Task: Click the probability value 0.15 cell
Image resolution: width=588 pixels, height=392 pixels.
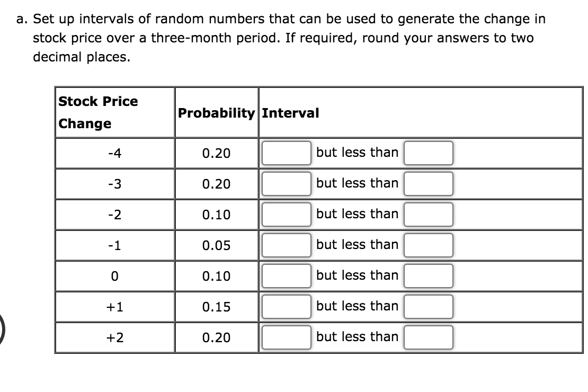Action: point(215,306)
